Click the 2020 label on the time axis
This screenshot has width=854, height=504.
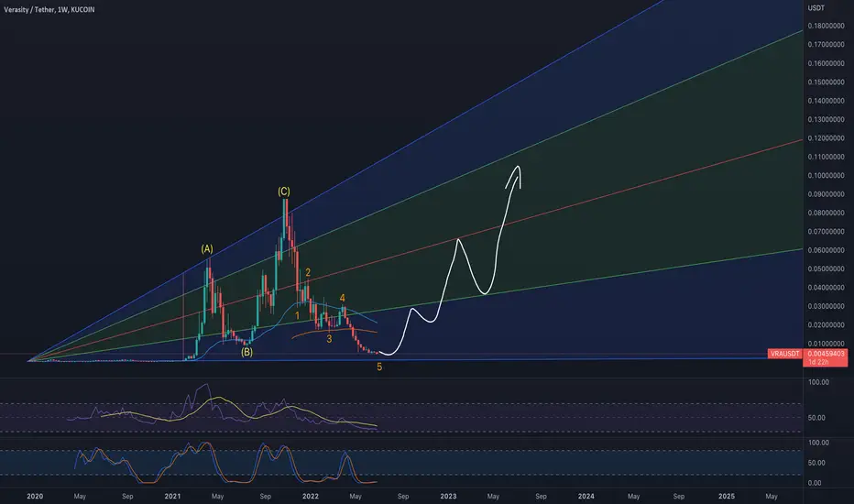point(34,496)
